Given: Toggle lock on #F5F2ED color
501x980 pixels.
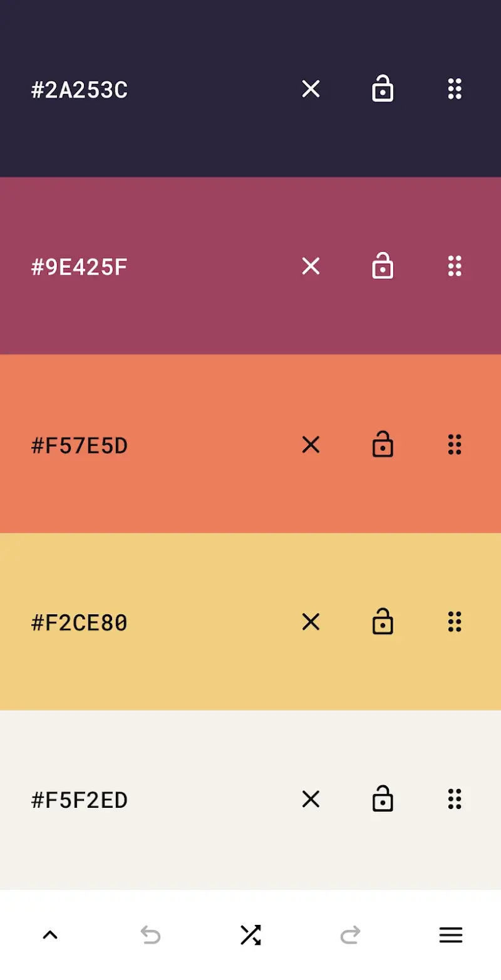Looking at the screenshot, I should point(383,799).
